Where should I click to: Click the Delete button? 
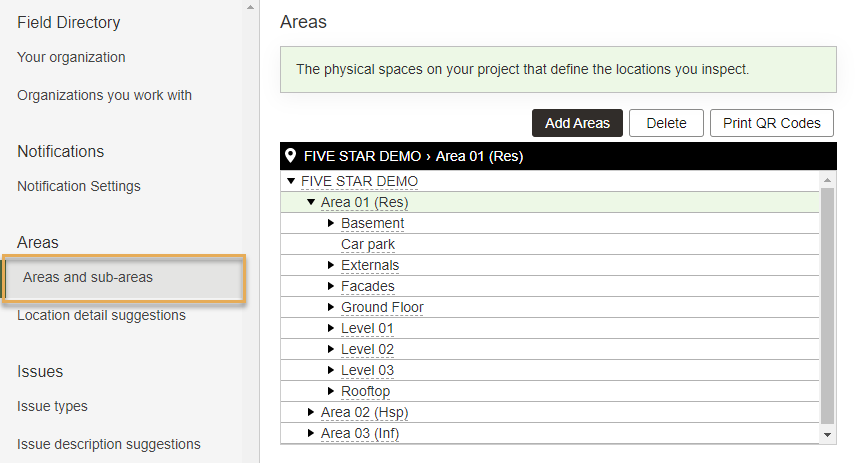pyautogui.click(x=666, y=123)
